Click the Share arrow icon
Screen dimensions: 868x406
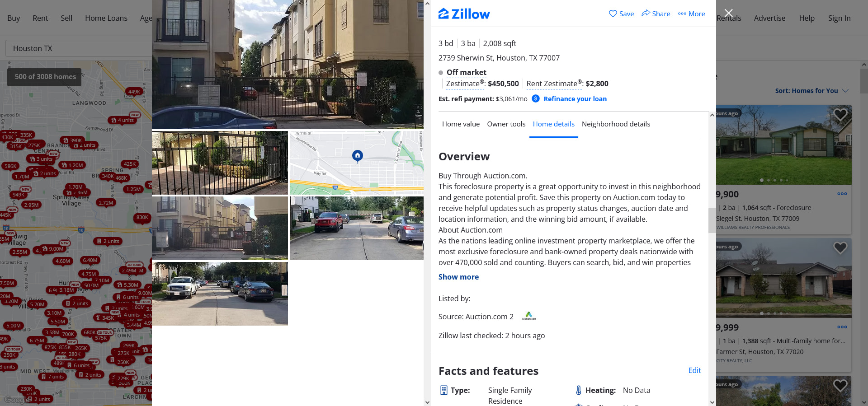click(x=646, y=13)
